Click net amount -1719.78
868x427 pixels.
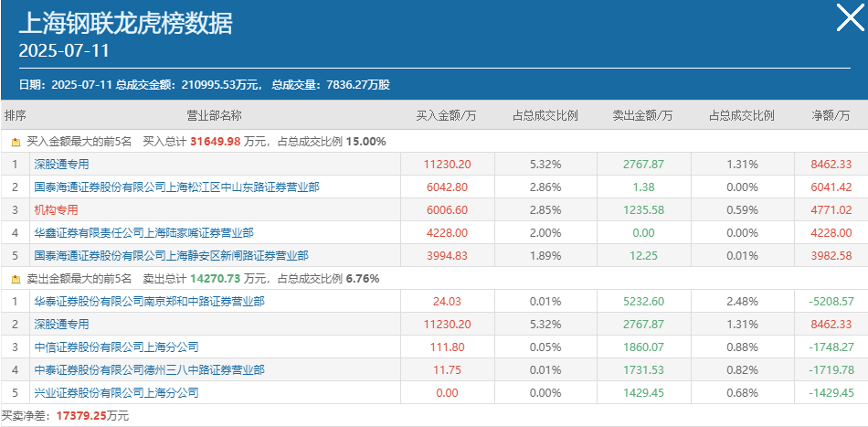tap(831, 370)
